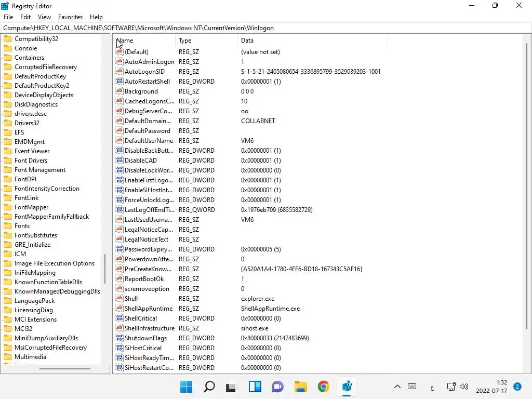
Task: Select the ShellInfrastructure value name
Action: pos(149,328)
